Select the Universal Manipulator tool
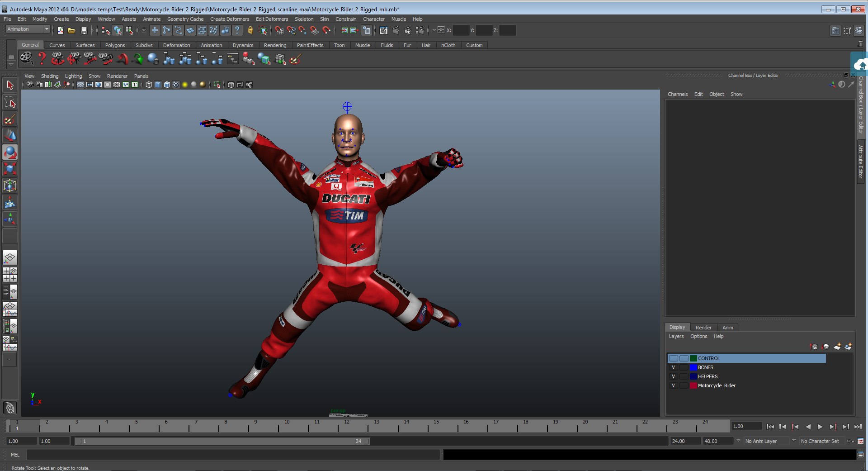Image resolution: width=868 pixels, height=471 pixels. (10, 186)
